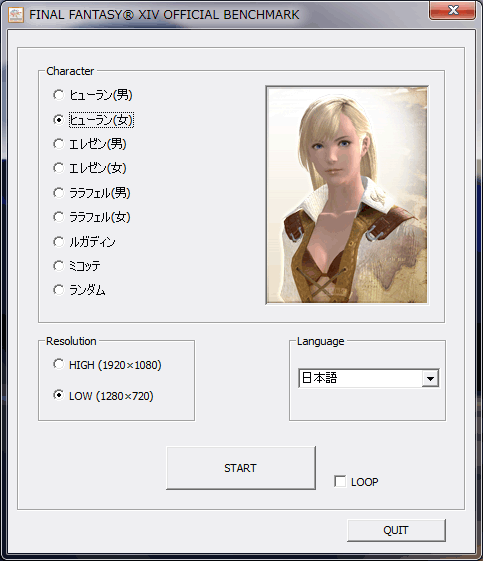Pick the ララフェル(女) character option
The width and height of the screenshot is (483, 561).
(x=58, y=217)
